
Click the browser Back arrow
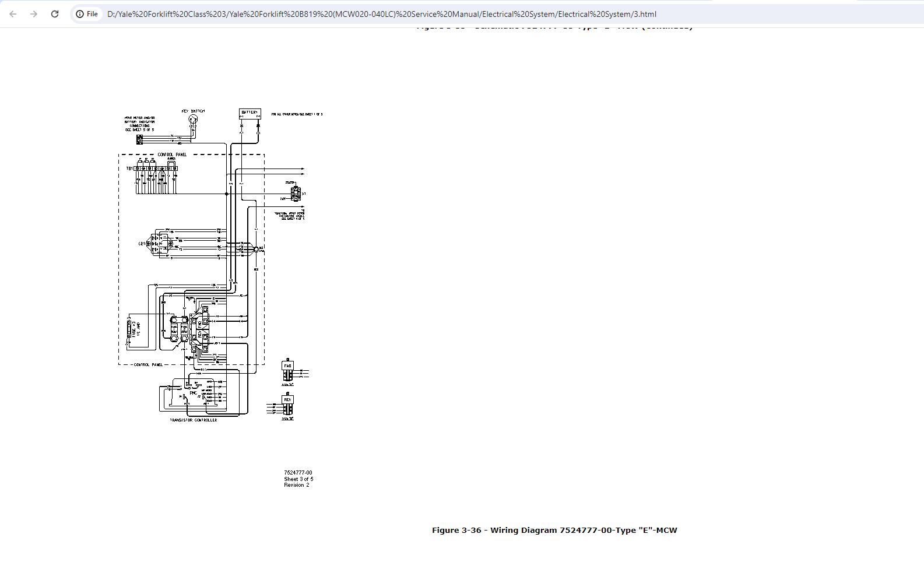[13, 14]
